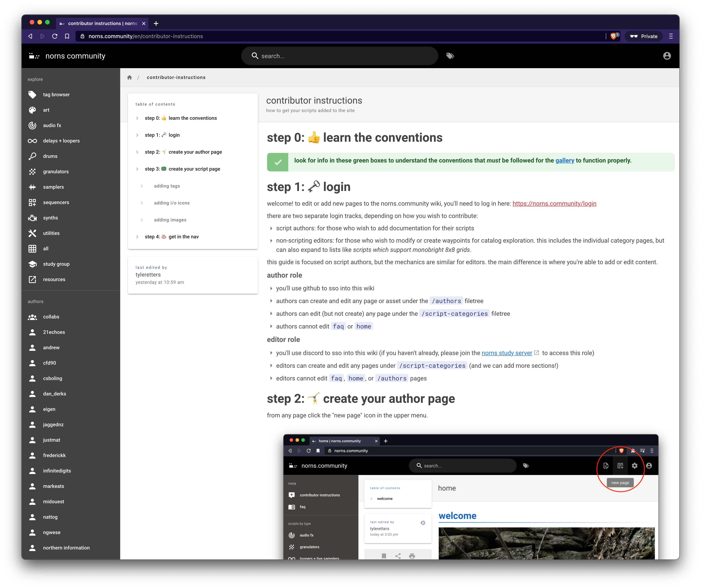Reload the page in browser toolbar
This screenshot has width=701, height=588.
tap(55, 36)
